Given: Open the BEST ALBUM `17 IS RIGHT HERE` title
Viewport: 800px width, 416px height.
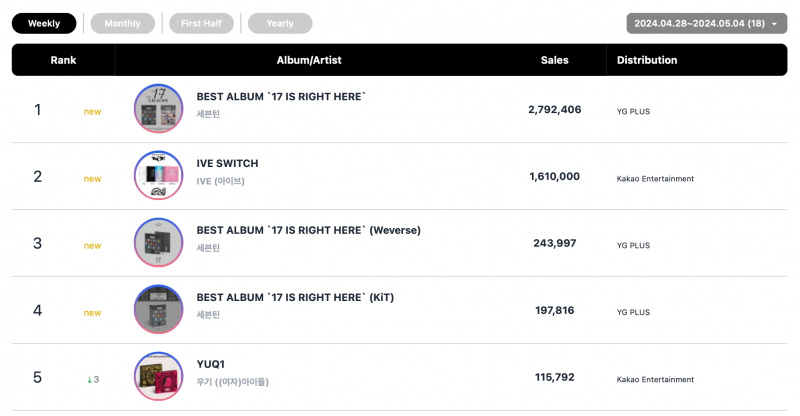Looking at the screenshot, I should (281, 96).
